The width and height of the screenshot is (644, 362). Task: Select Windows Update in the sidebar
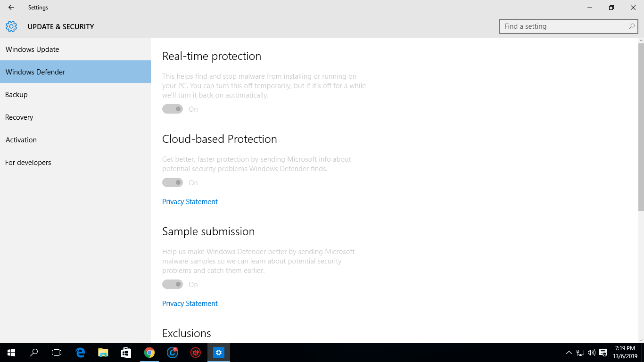[x=75, y=49]
